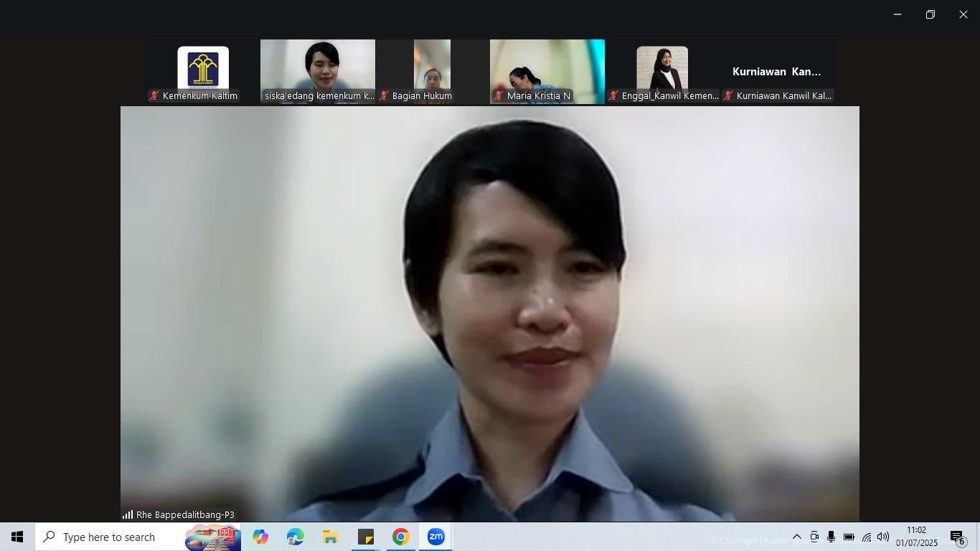Open the Windows Start menu

[17, 537]
